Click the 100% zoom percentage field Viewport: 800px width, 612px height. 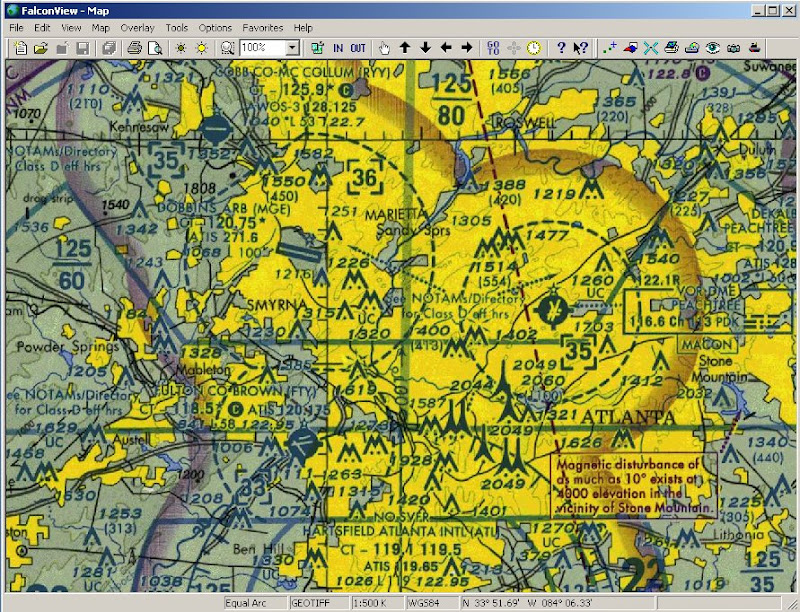point(262,48)
